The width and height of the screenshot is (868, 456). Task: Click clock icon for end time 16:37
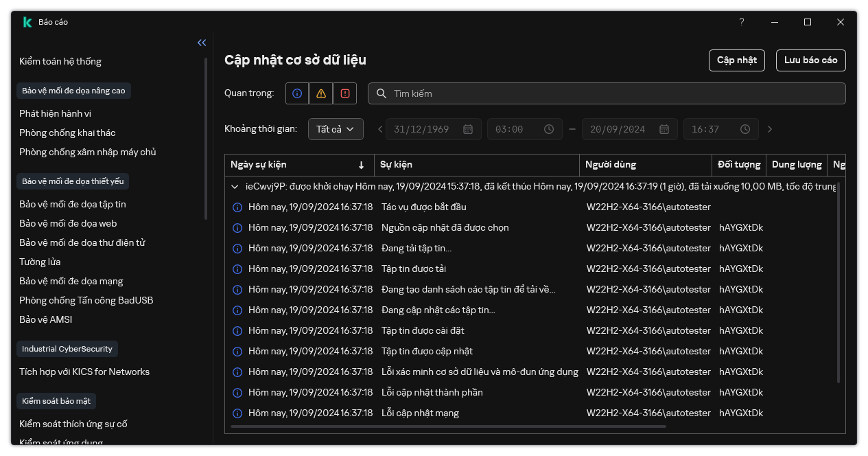(745, 129)
